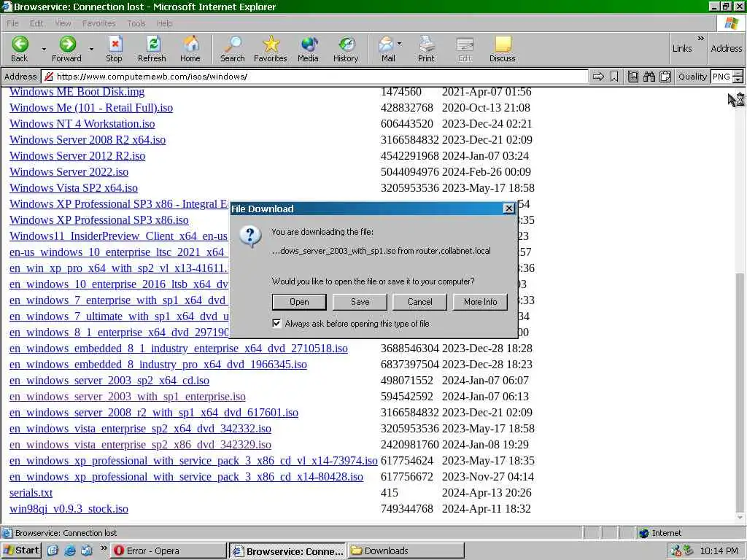The image size is (747, 560).
Task: Open the Discuss toolbar icon
Action: [x=503, y=44]
